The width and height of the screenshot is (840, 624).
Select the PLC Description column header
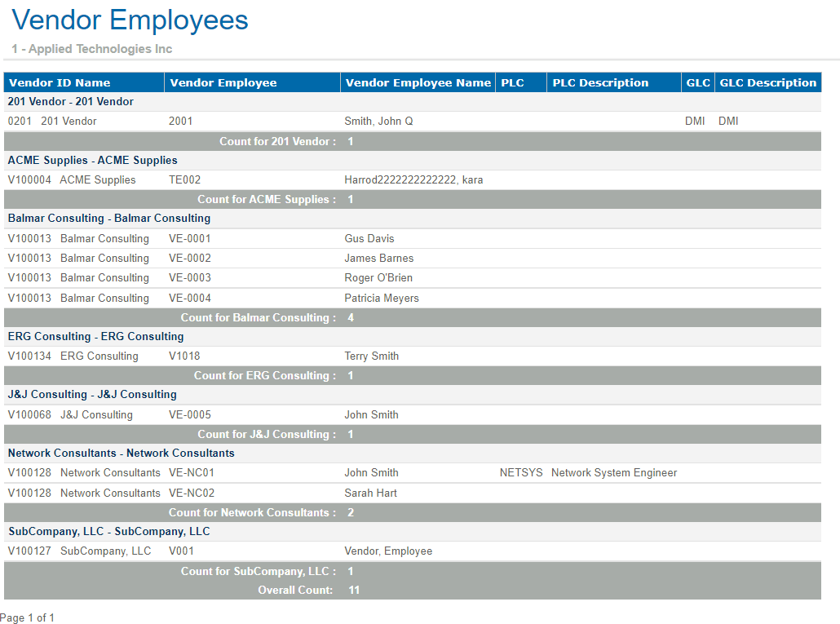(600, 82)
